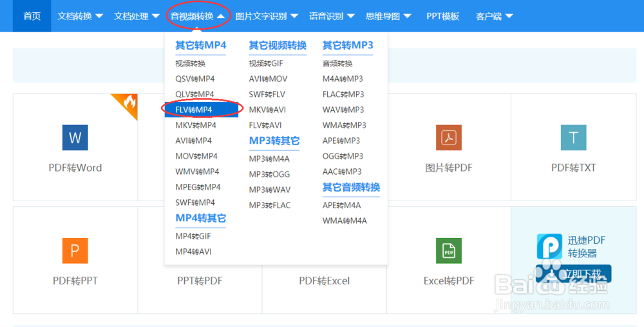The height and width of the screenshot is (327, 644).
Task: Select APE转MP3 option
Action: (x=341, y=141)
